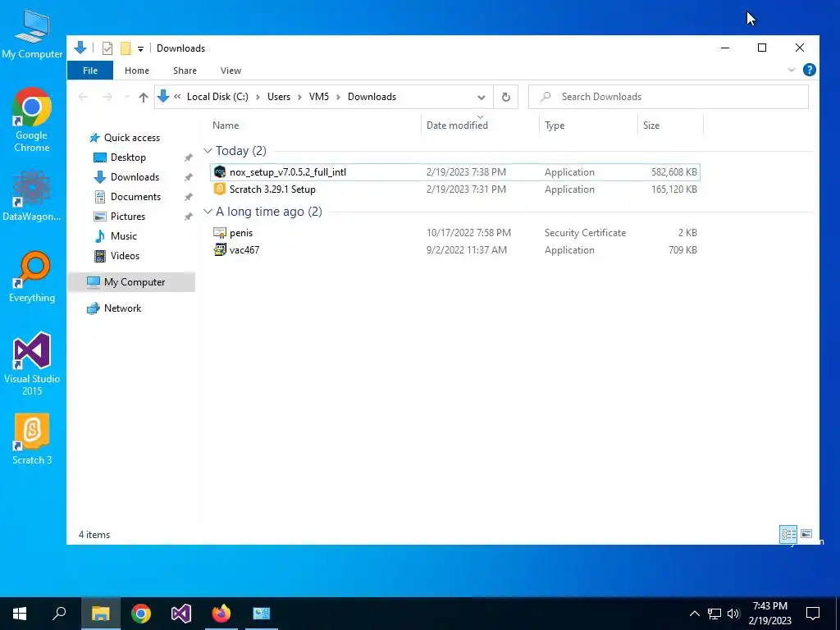Expand the ribbon with the chevron
The width and height of the screenshot is (840, 630).
[792, 71]
